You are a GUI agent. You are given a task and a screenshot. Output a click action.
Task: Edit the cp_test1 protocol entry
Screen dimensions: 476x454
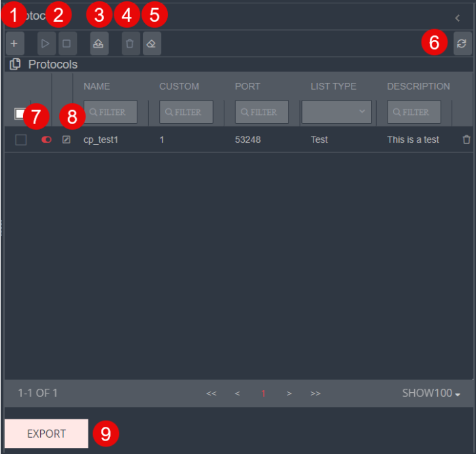pos(66,140)
